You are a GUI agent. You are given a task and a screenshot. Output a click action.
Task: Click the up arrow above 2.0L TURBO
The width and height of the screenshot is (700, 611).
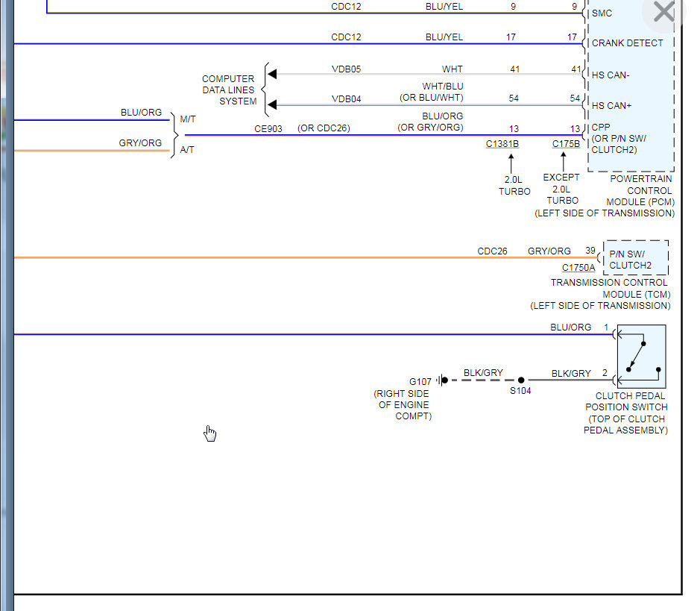pyautogui.click(x=511, y=163)
